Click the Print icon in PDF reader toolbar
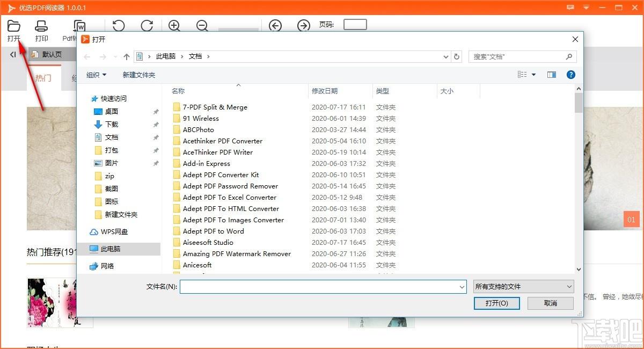Viewport: 644px width, 349px height. 41,26
